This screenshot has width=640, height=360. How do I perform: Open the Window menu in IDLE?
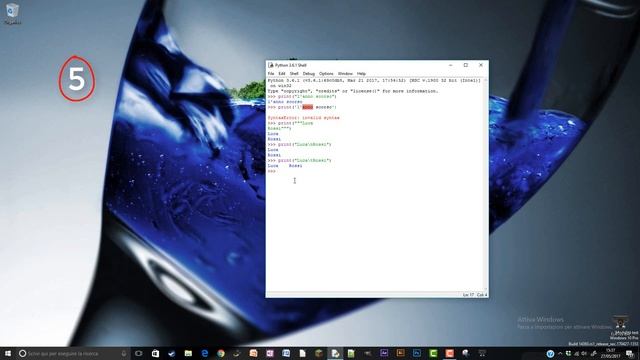345,73
